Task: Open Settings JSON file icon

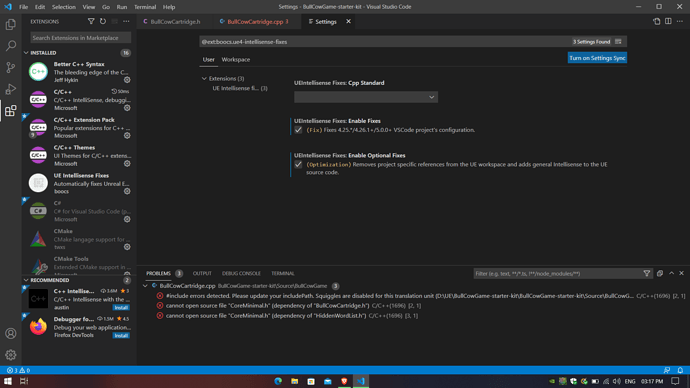Action: point(657,21)
